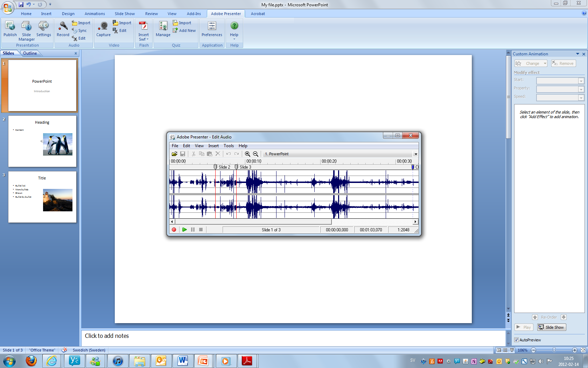Click the Delete X icon in Edit Audio

[218, 154]
